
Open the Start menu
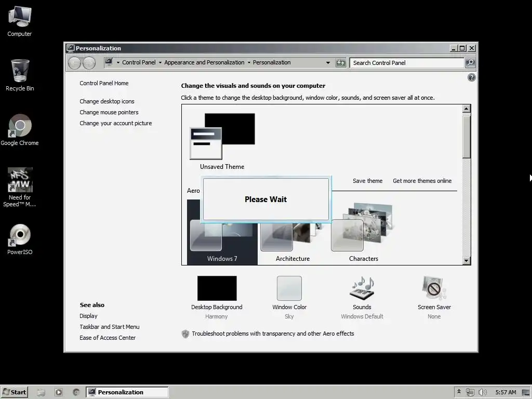click(x=14, y=392)
